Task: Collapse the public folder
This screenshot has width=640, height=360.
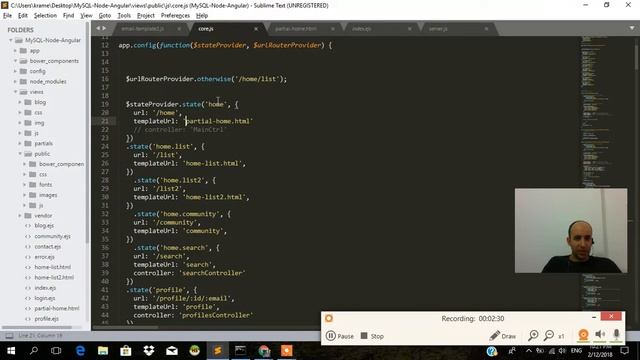Action: click(20, 154)
